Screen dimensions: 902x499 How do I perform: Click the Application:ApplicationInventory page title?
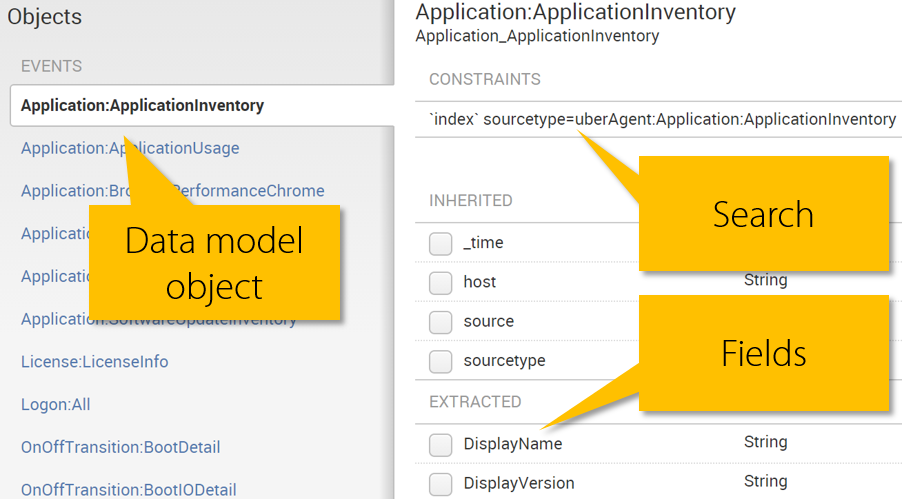tap(575, 12)
